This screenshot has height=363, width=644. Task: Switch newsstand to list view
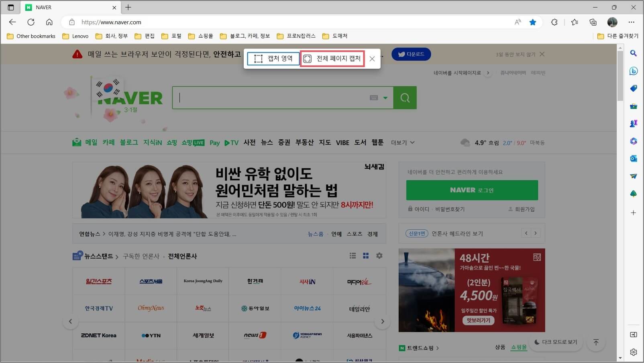(x=353, y=256)
